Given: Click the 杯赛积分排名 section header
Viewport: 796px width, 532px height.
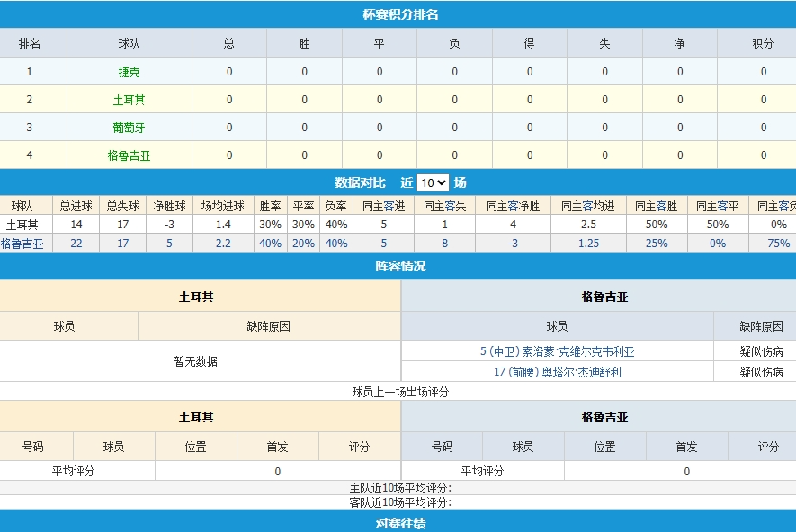Looking at the screenshot, I should (398, 13).
